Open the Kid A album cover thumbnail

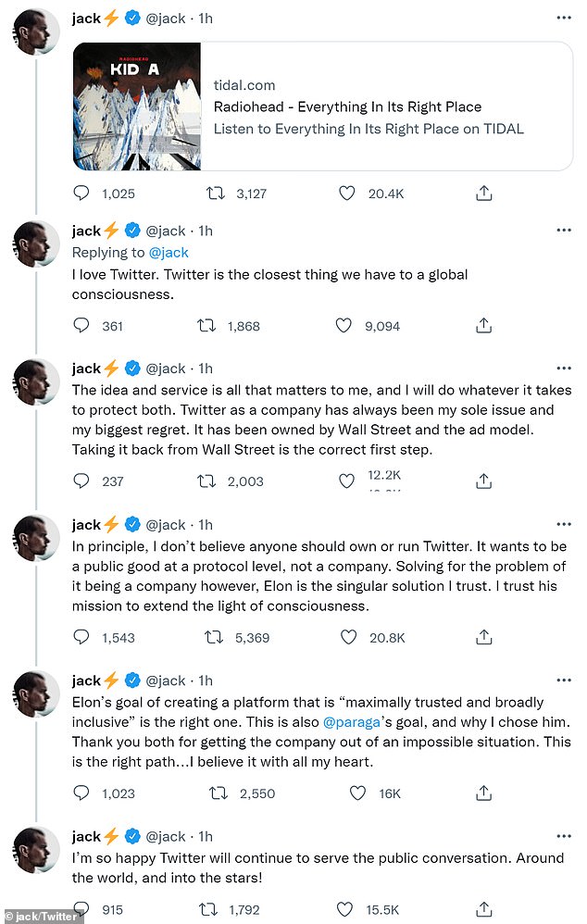click(137, 106)
